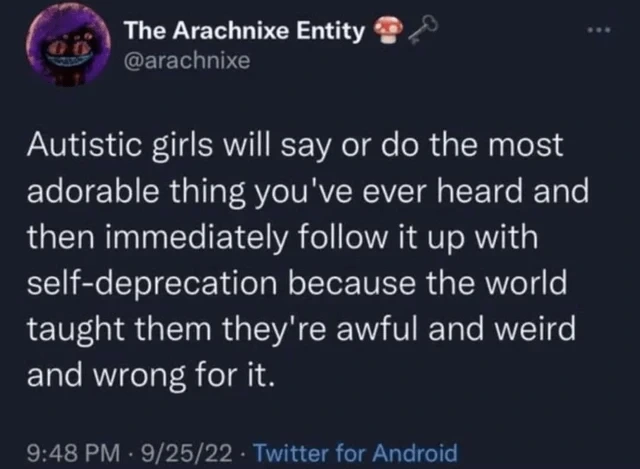
Task: Click the word "awful" in tweet text
Action: coord(376,329)
